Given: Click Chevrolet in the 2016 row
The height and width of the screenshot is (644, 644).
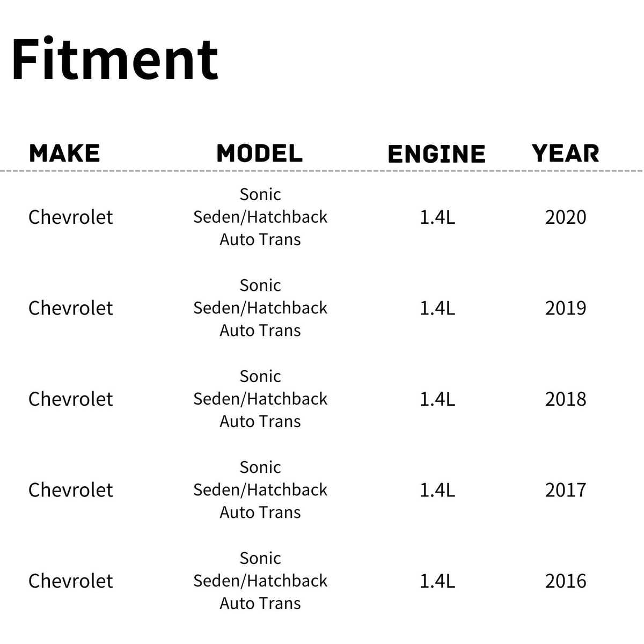Looking at the screenshot, I should 70,581.
